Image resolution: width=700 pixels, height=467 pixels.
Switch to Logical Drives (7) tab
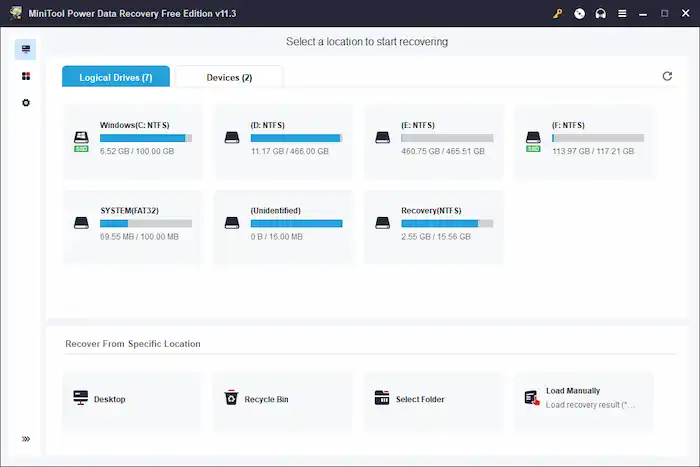(116, 77)
